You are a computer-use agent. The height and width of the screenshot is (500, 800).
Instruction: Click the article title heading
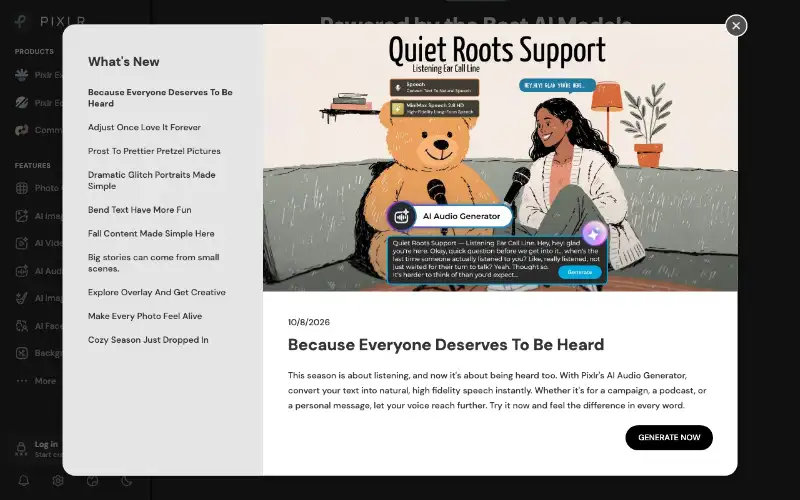[x=446, y=345]
